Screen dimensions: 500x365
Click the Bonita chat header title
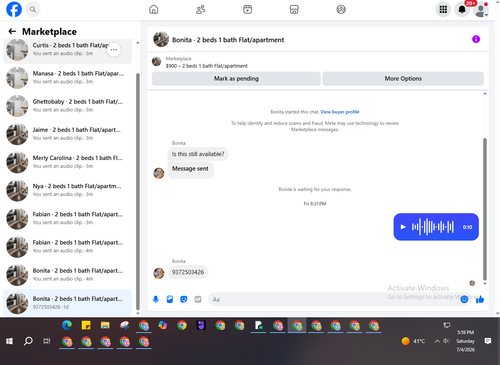tap(228, 40)
